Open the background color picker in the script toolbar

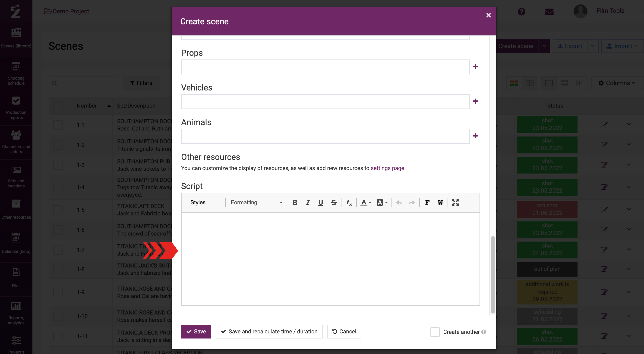pos(382,202)
